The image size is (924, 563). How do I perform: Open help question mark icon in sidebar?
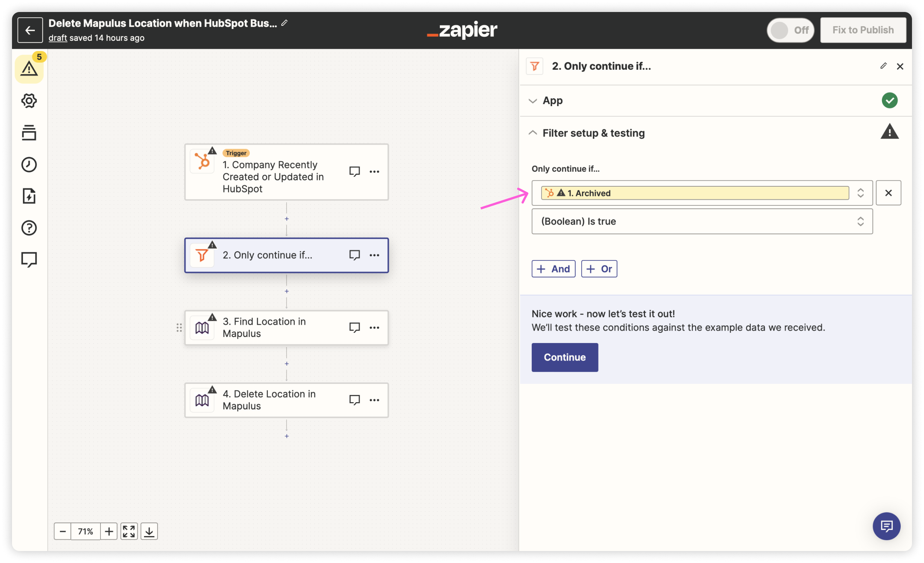pyautogui.click(x=29, y=228)
